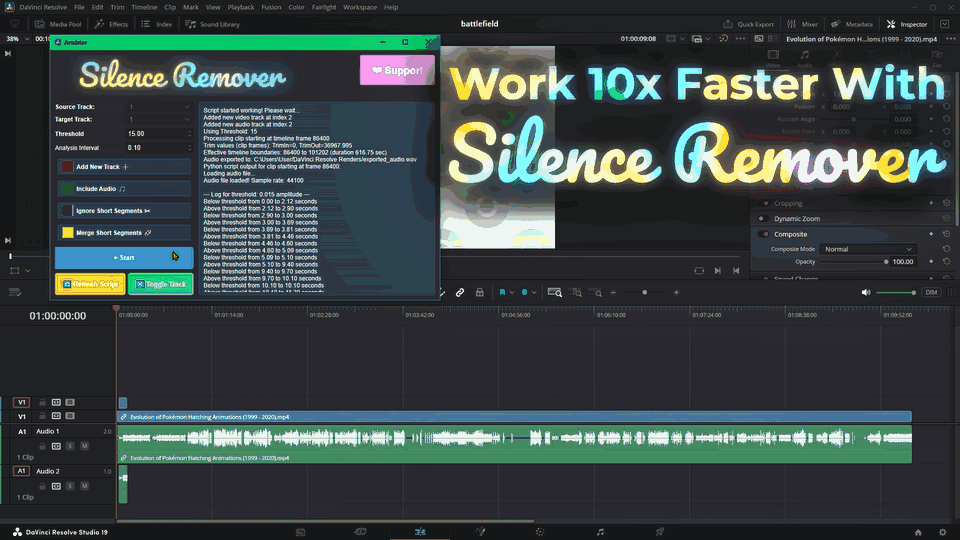
Task: Click the Opacity 100.00 value field
Action: tap(903, 262)
